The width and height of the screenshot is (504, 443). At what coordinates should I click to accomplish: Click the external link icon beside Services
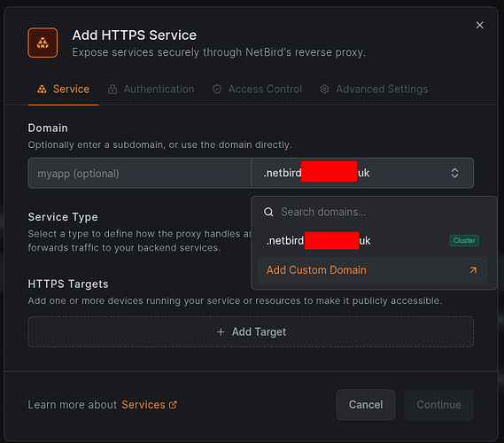pyautogui.click(x=173, y=405)
